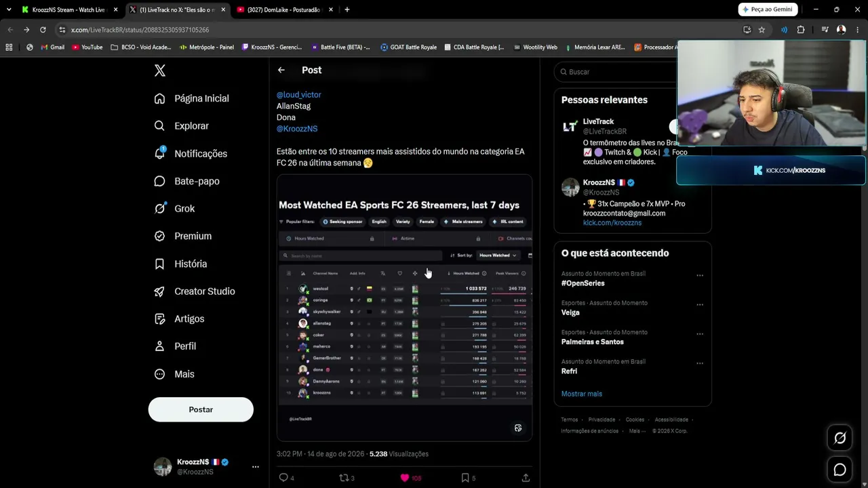The image size is (868, 488).
Task: Click the browser back arrow
Action: click(x=10, y=30)
